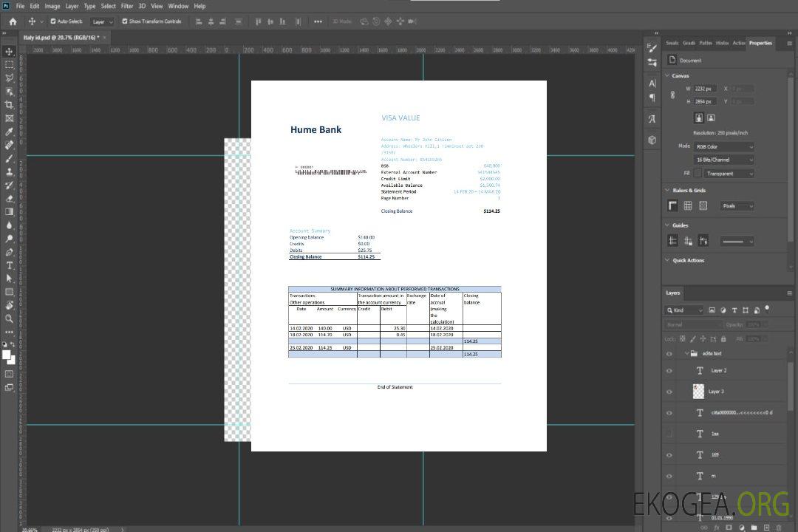Align left edges in options bar
798x532 pixels.
pyautogui.click(x=199, y=21)
